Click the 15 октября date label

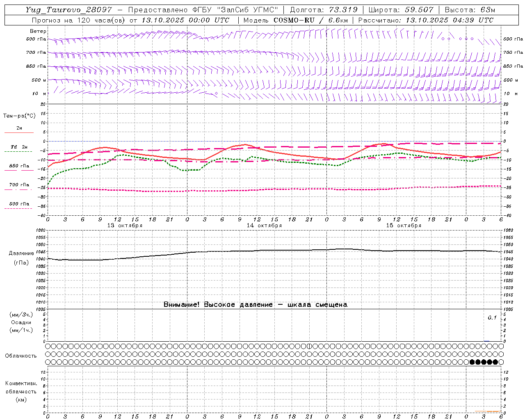(404, 226)
